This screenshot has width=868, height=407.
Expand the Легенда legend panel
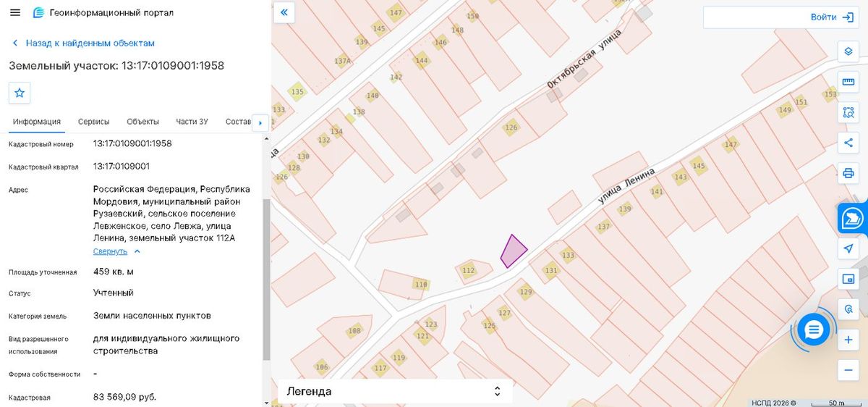(x=396, y=391)
